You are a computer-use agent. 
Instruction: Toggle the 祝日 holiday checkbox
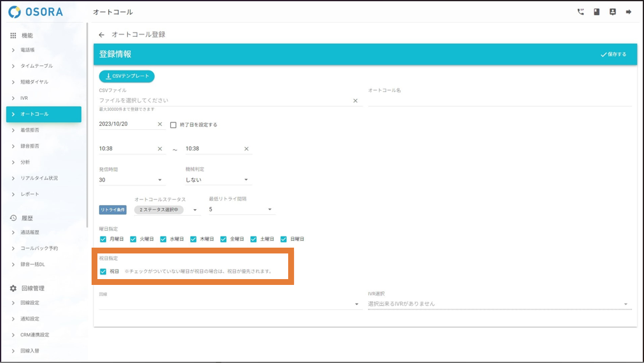point(103,272)
